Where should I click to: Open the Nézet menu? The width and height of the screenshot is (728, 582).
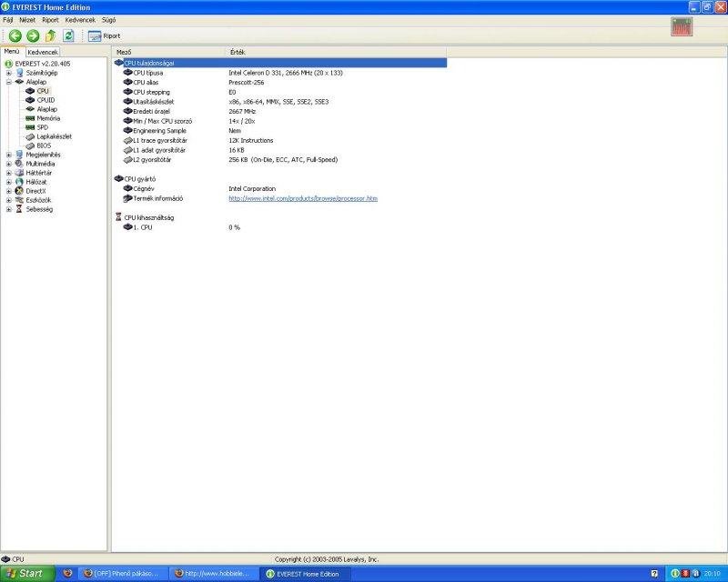[27, 20]
